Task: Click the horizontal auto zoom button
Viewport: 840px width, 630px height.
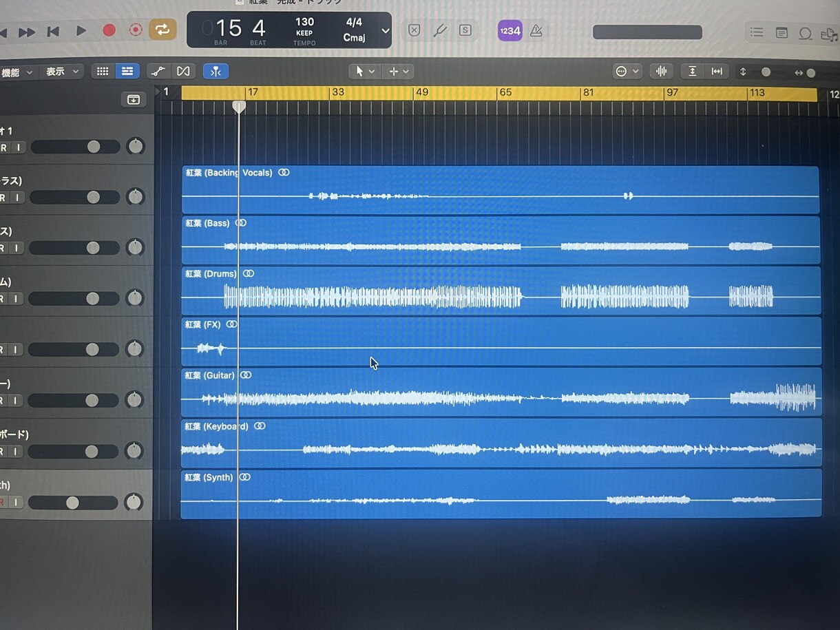Action: [717, 71]
